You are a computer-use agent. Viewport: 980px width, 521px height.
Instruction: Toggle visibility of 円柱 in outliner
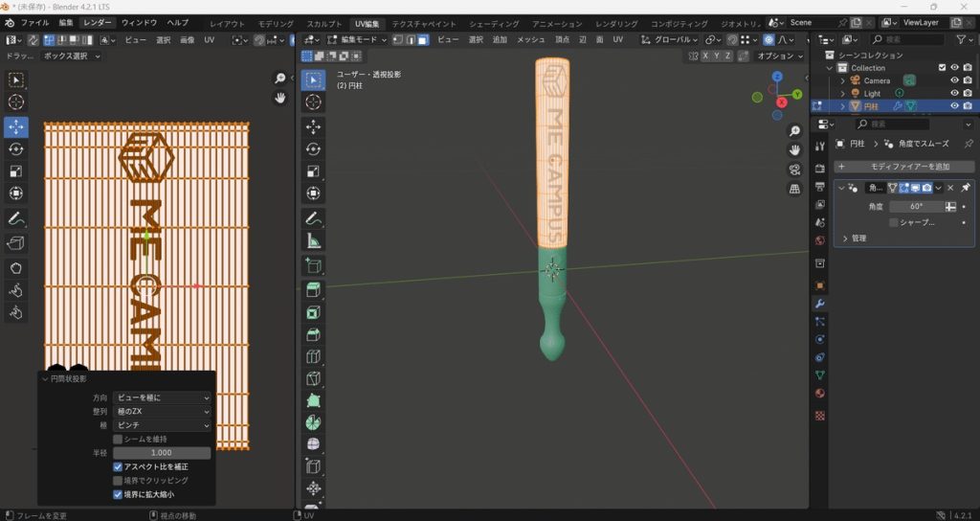pyautogui.click(x=954, y=105)
